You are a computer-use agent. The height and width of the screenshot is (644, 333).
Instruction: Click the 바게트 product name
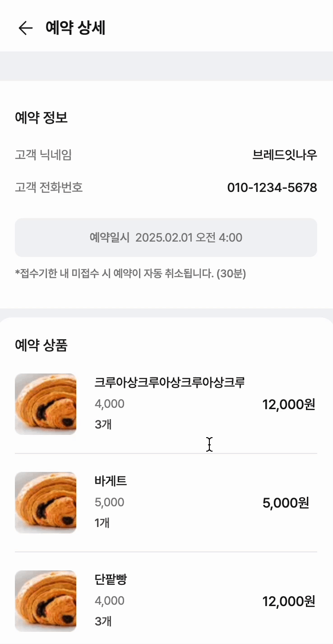point(111,481)
